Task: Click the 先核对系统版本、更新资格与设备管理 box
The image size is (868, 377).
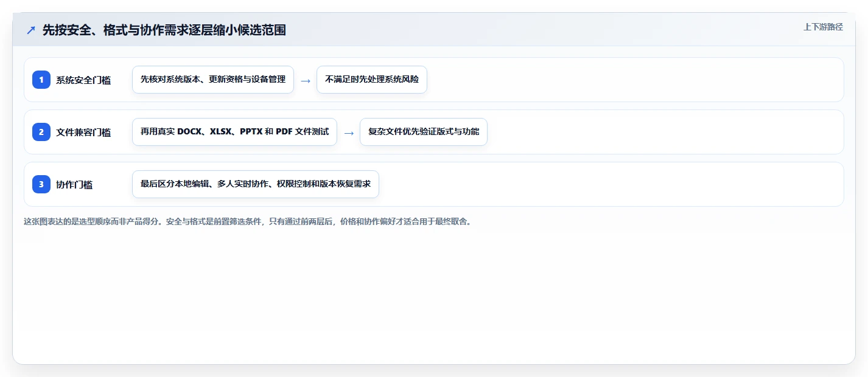Action: (x=213, y=80)
